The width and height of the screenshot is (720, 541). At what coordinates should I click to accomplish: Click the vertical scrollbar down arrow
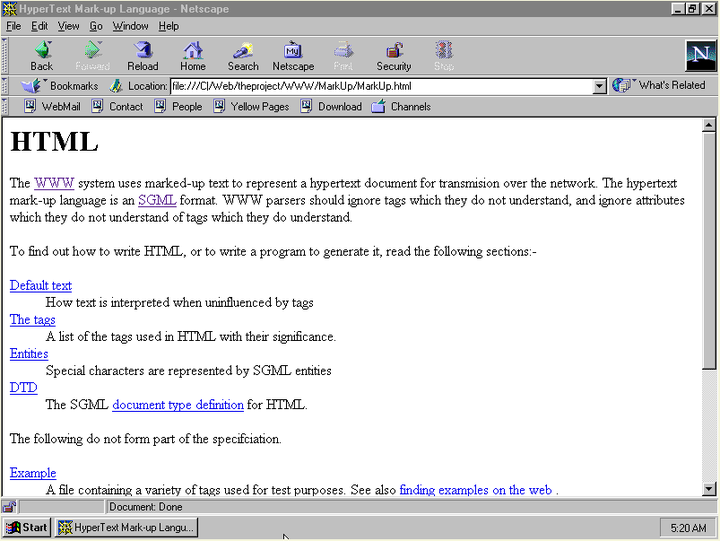click(x=709, y=490)
